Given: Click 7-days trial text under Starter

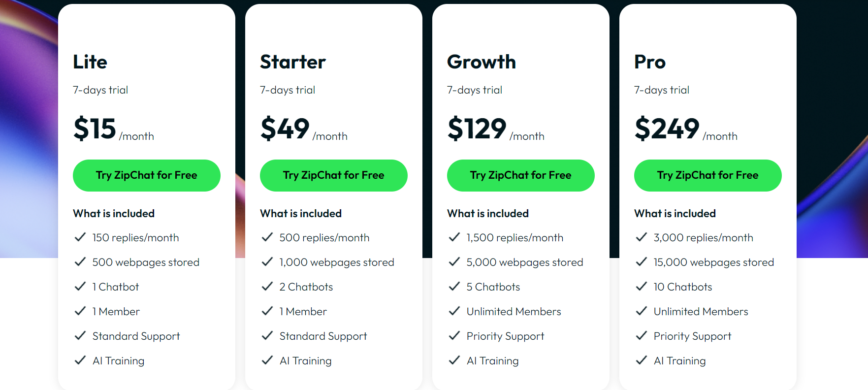Looking at the screenshot, I should (x=288, y=90).
